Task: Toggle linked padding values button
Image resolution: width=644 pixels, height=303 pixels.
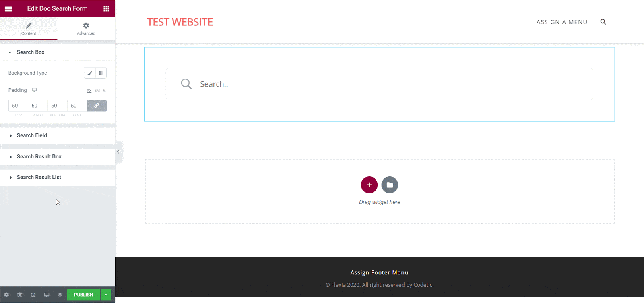Action: pos(97,106)
